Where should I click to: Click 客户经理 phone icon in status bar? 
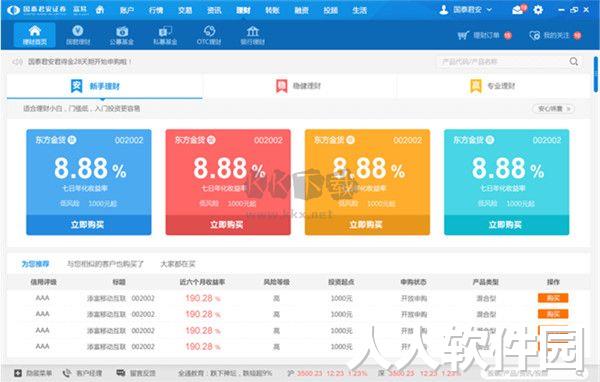click(67, 373)
